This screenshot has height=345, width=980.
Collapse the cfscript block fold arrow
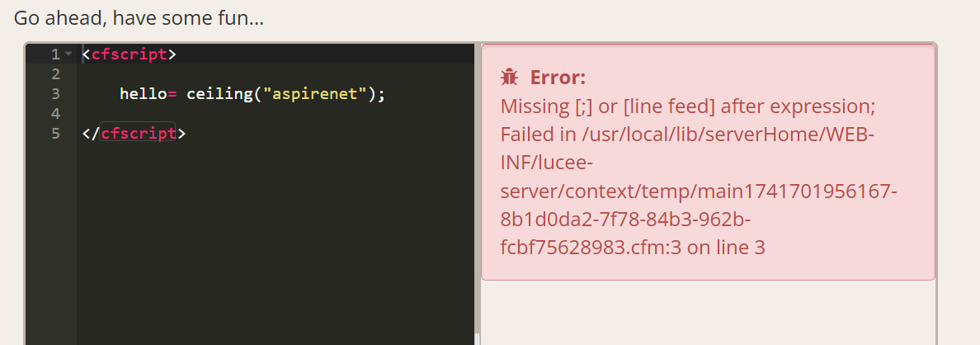point(68,54)
